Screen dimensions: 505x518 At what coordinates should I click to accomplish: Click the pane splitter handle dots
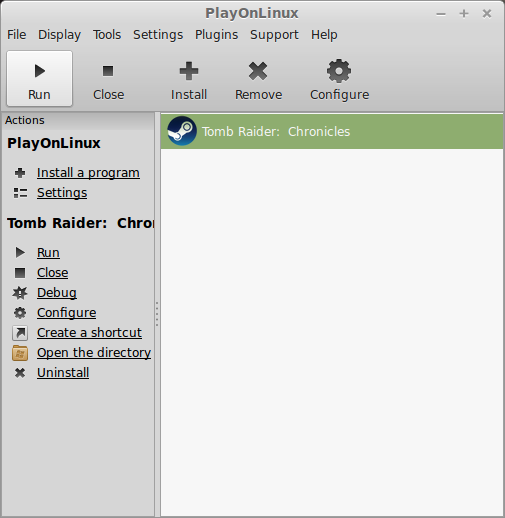coord(157,314)
